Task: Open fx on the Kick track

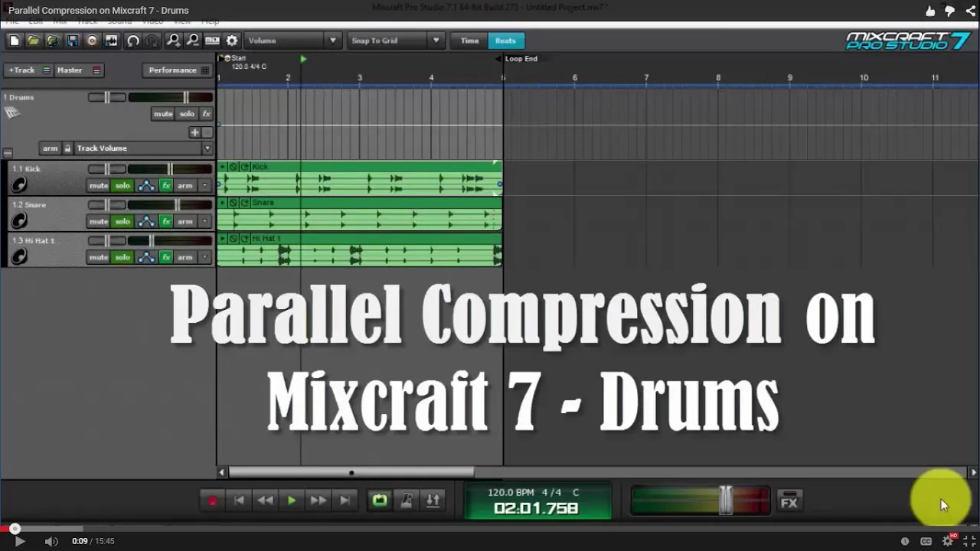Action: pos(166,185)
